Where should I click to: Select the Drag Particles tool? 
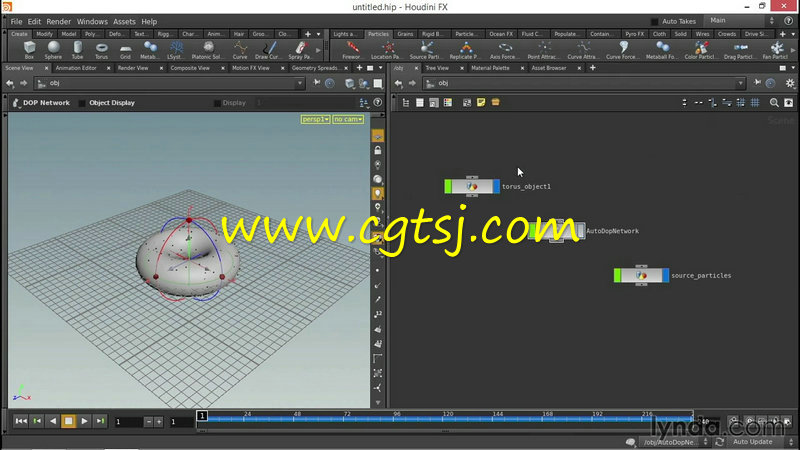pyautogui.click(x=740, y=50)
